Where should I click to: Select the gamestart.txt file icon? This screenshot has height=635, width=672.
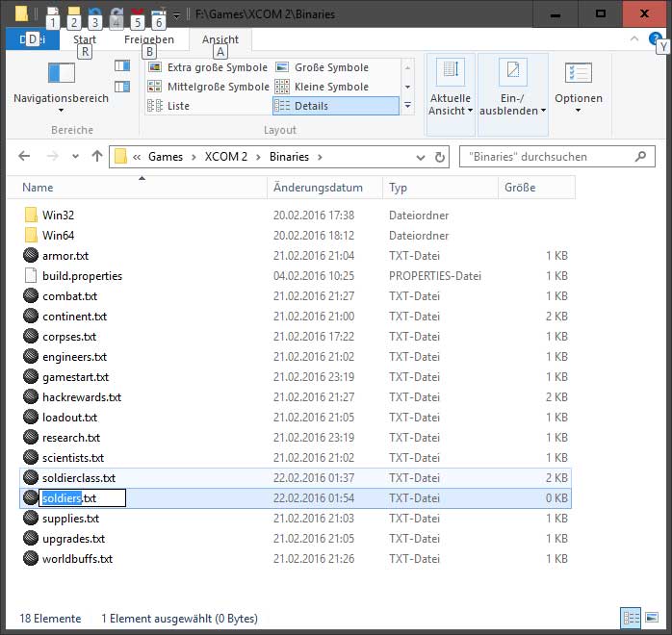coord(31,376)
